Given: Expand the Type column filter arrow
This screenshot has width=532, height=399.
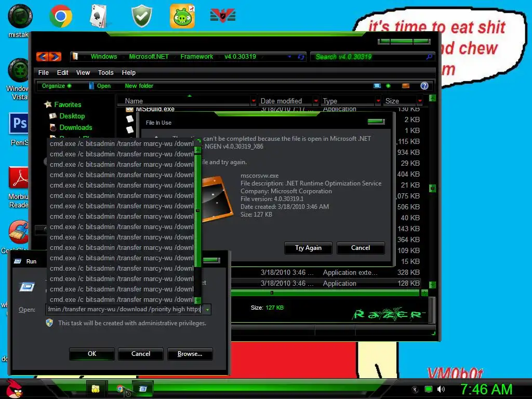Looking at the screenshot, I should coord(378,101).
